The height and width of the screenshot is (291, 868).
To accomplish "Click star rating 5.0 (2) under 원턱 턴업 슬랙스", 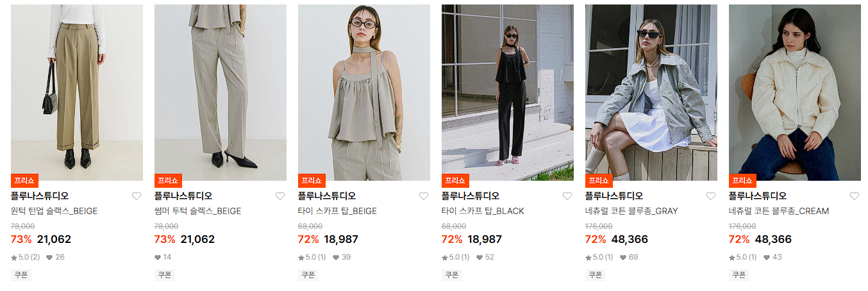I will tap(25, 258).
